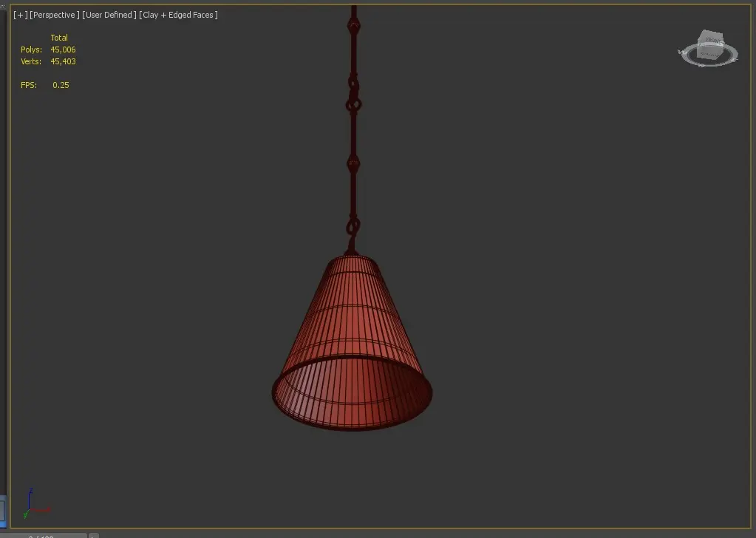The image size is (756, 538).
Task: Click the Total statistics header
Action: click(x=59, y=38)
